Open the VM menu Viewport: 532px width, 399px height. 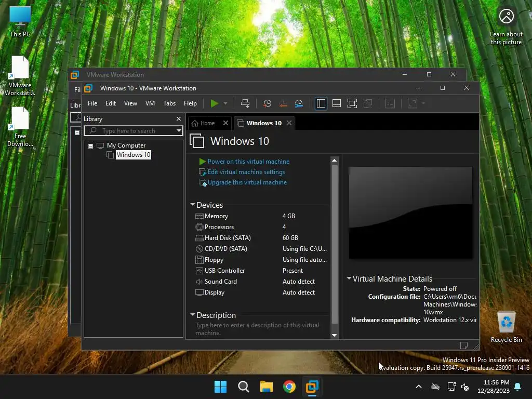(x=150, y=103)
